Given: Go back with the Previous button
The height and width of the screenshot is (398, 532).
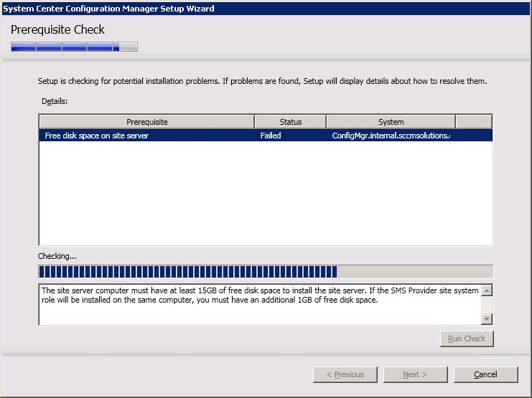Looking at the screenshot, I should [345, 374].
